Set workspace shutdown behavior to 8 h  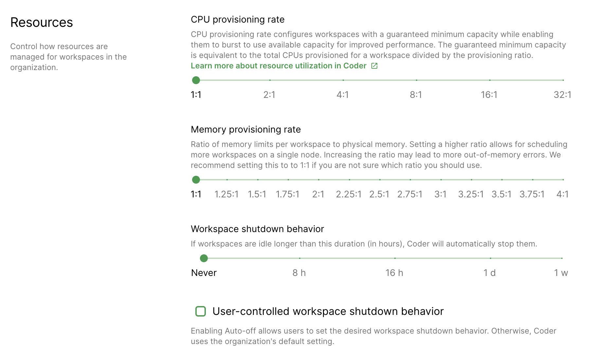299,258
